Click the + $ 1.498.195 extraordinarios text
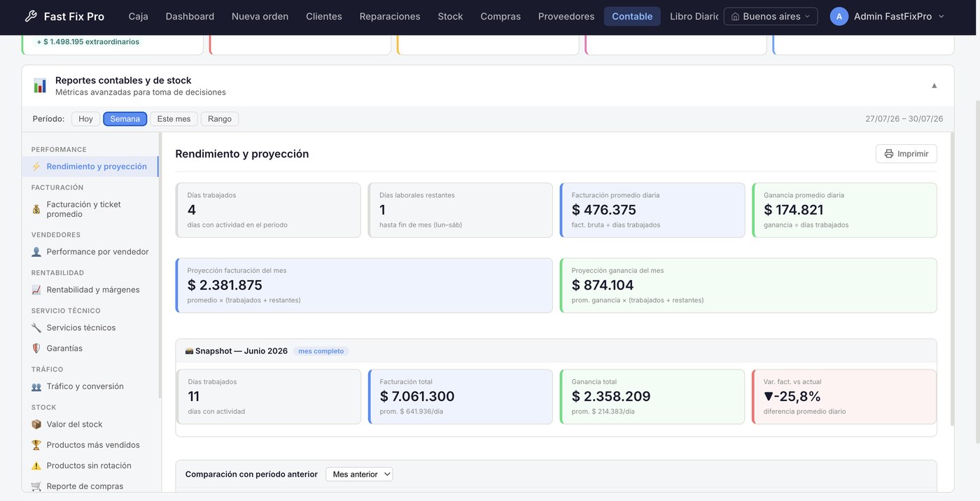Viewport: 980px width, 501px height. [x=88, y=42]
